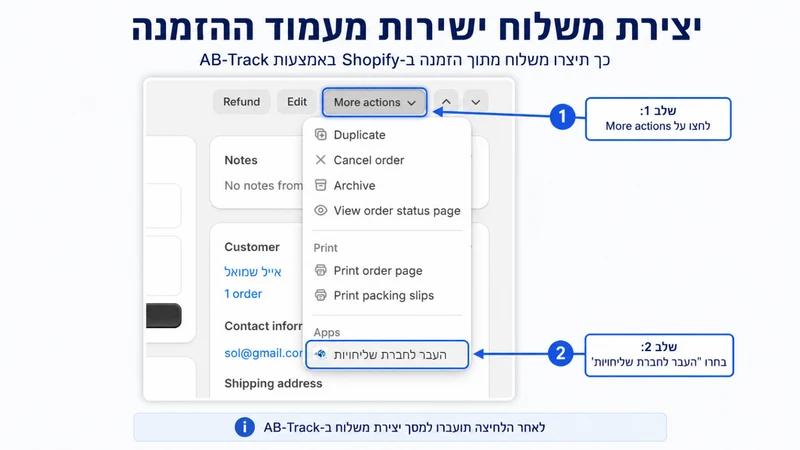Screen dimensions: 800x450
Task: Click printer icon beside Print packing slips
Action: [320, 295]
